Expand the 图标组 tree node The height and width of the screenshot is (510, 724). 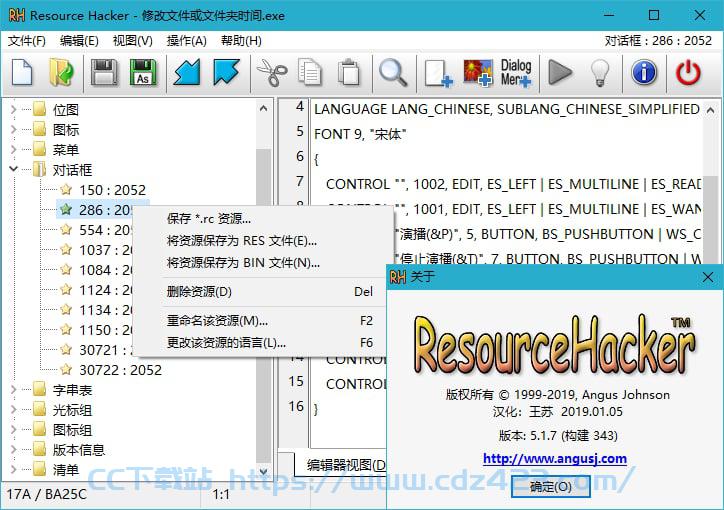click(x=13, y=430)
